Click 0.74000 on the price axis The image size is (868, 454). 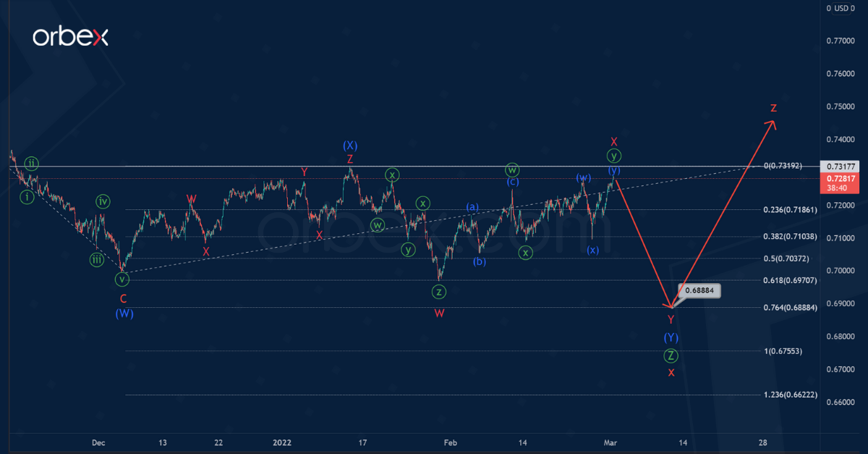[839, 140]
